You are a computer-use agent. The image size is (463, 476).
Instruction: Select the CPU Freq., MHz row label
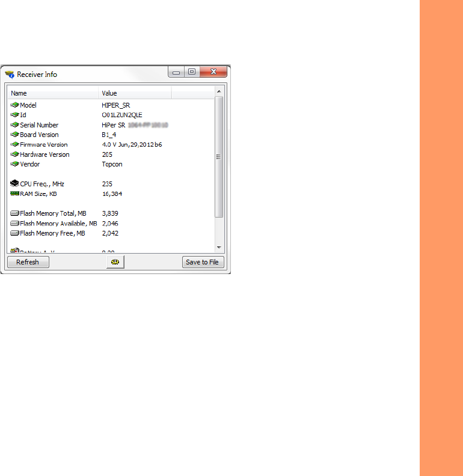[x=42, y=184]
